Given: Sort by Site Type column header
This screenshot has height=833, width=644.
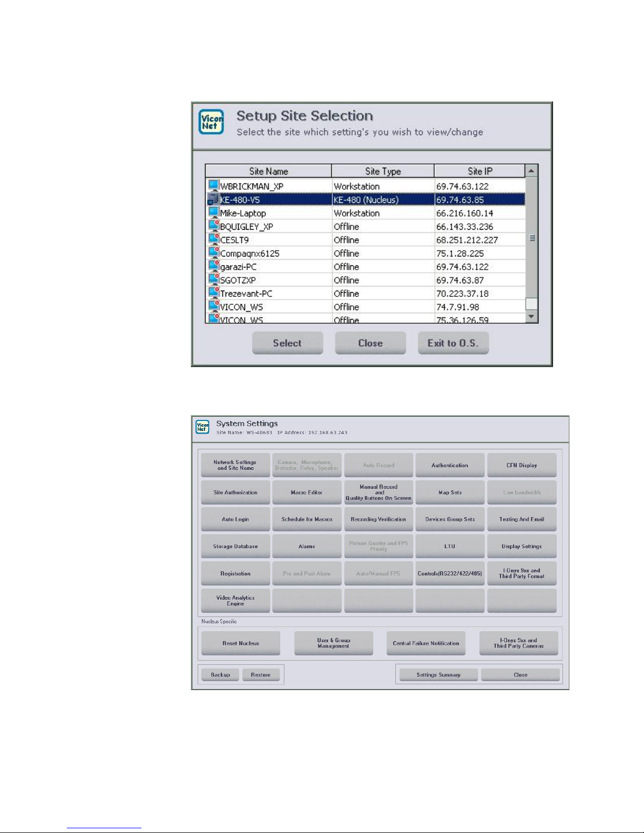Looking at the screenshot, I should [x=383, y=171].
